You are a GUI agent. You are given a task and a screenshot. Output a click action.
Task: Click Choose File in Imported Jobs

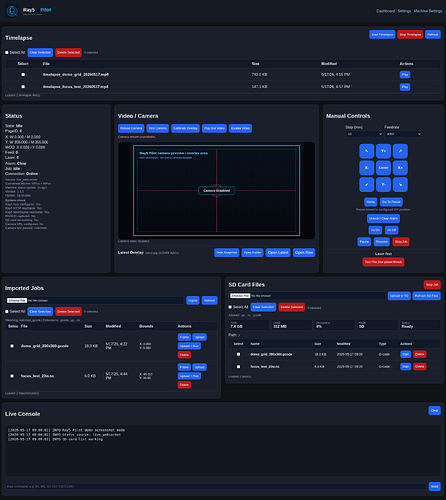[17, 300]
